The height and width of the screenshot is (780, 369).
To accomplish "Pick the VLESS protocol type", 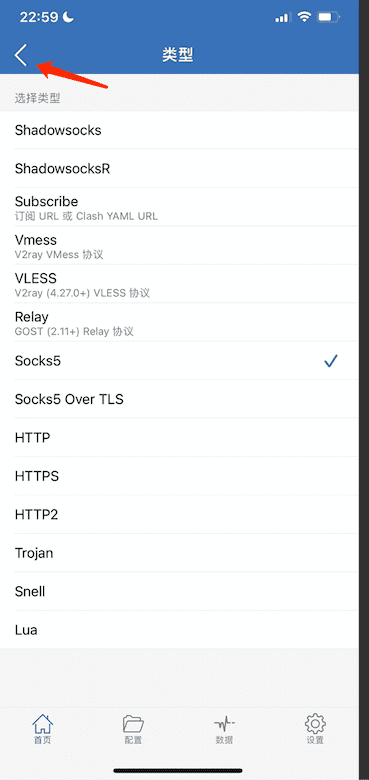I will point(179,284).
